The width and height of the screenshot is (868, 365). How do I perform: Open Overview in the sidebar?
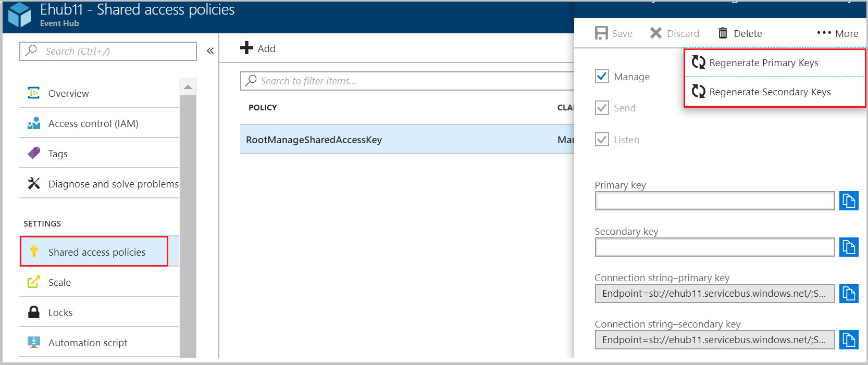(99, 93)
